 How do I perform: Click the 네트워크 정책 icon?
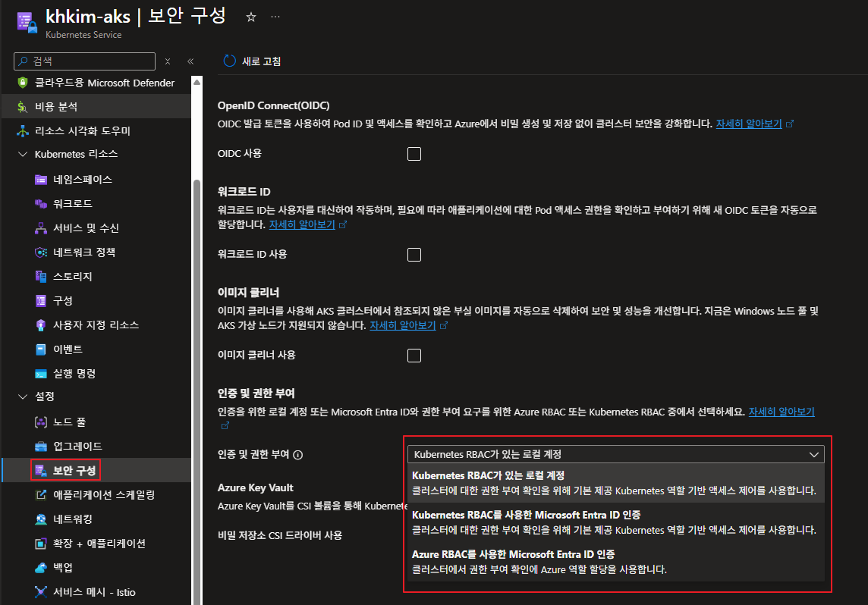[x=41, y=252]
